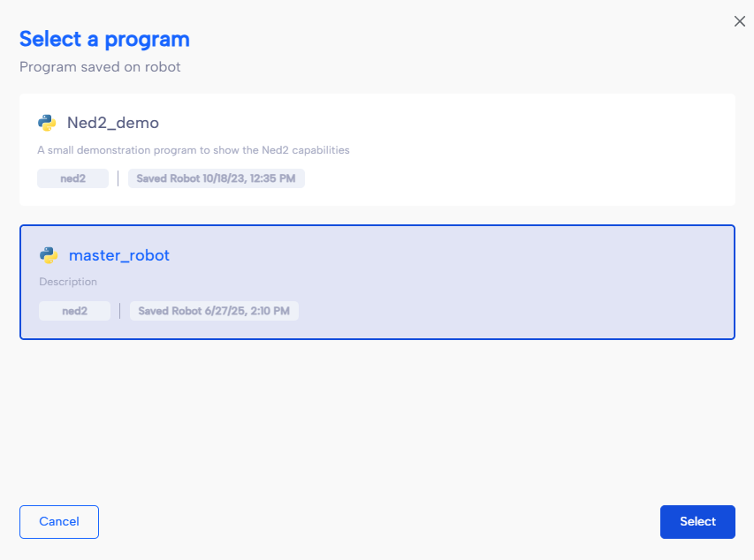The height and width of the screenshot is (560, 754).
Task: Click the ned2 tag under Ned2_demo
Action: click(x=72, y=178)
